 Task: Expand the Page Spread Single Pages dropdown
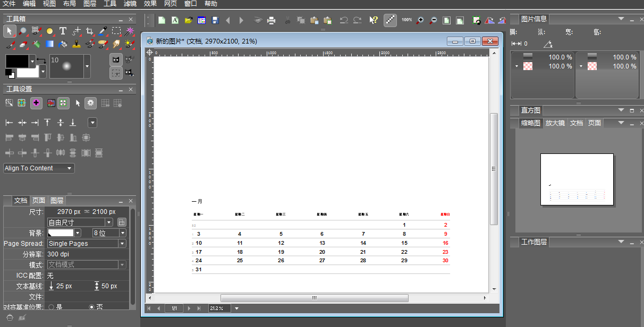click(87, 244)
